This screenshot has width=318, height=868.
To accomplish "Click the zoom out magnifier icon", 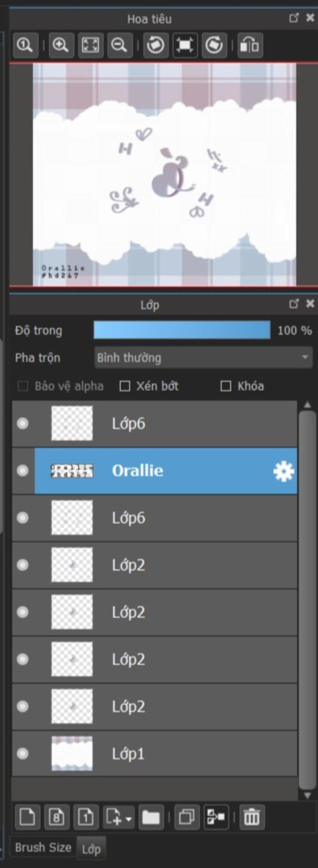I will click(120, 45).
